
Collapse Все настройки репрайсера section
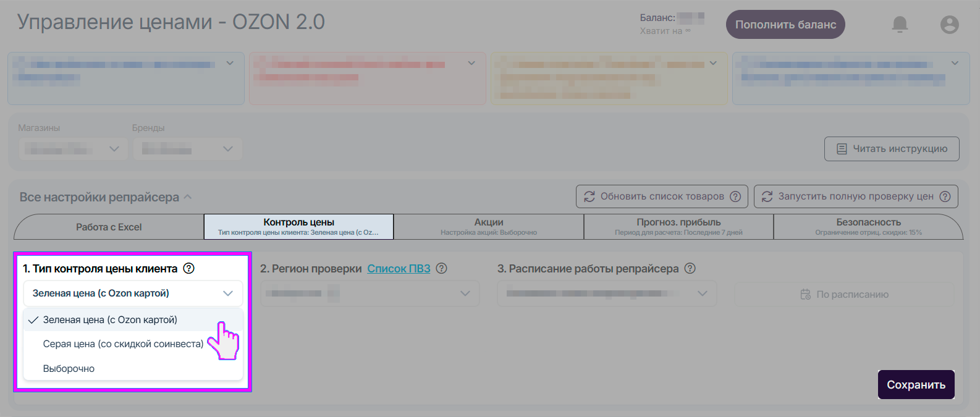tap(188, 197)
